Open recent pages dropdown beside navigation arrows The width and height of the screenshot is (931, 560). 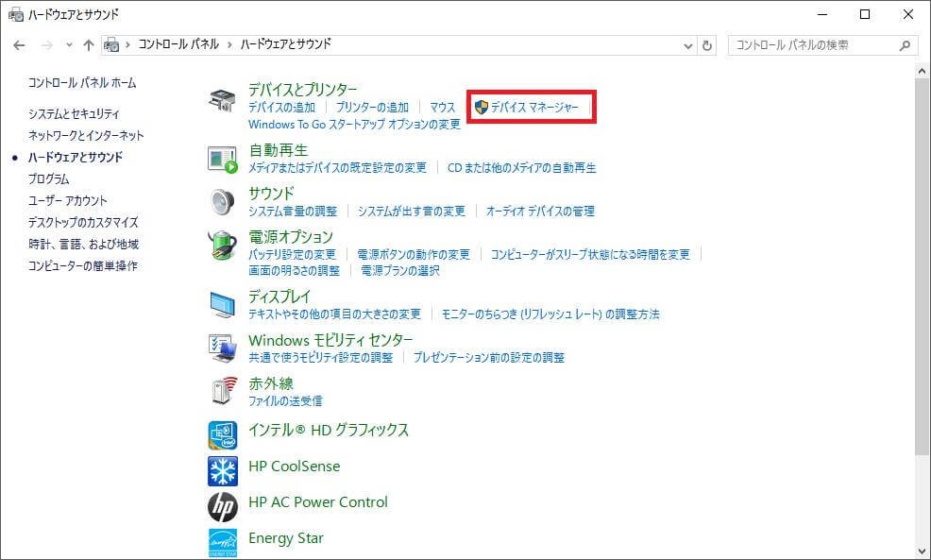[68, 44]
